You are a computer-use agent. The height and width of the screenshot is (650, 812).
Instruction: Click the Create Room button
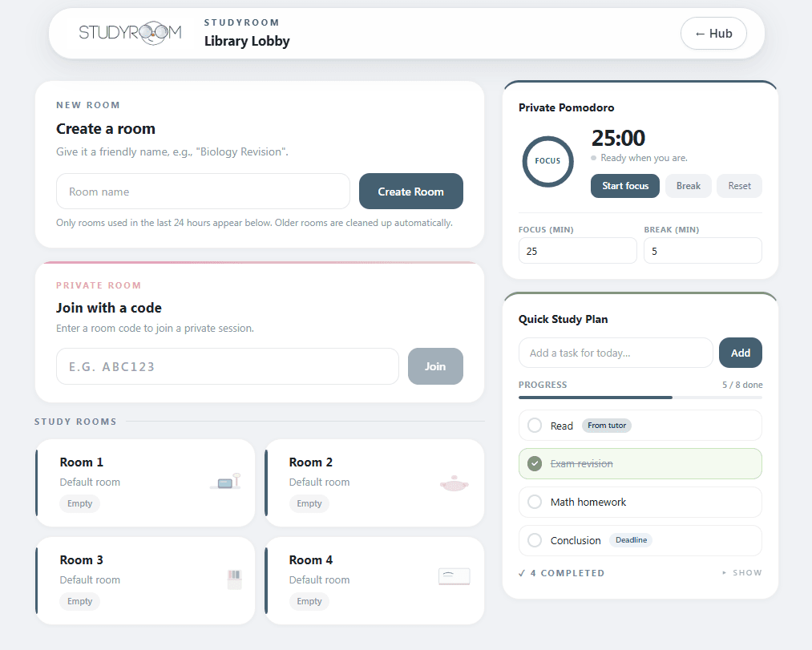point(410,192)
